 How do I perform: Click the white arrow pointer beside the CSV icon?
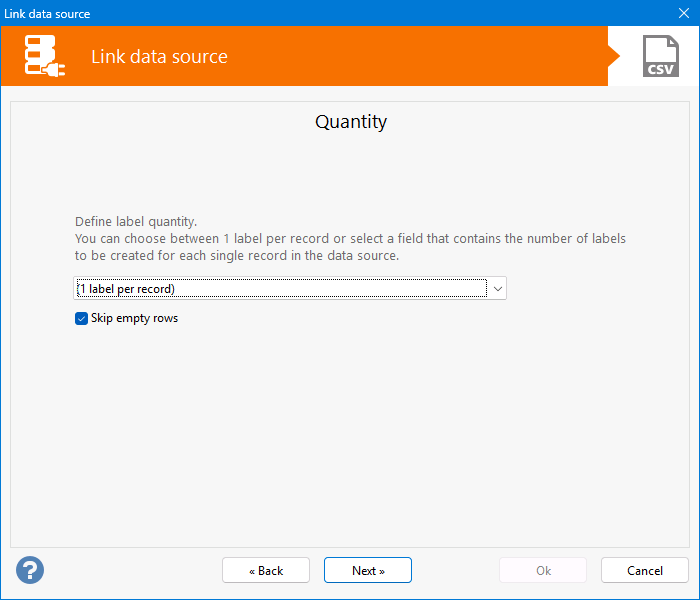pos(613,56)
